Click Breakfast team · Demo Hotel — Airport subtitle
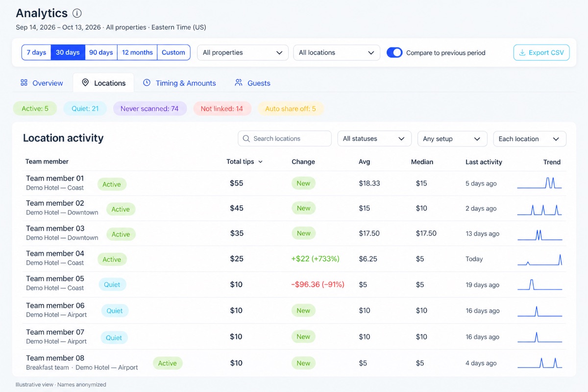588x392 pixels. tap(82, 367)
